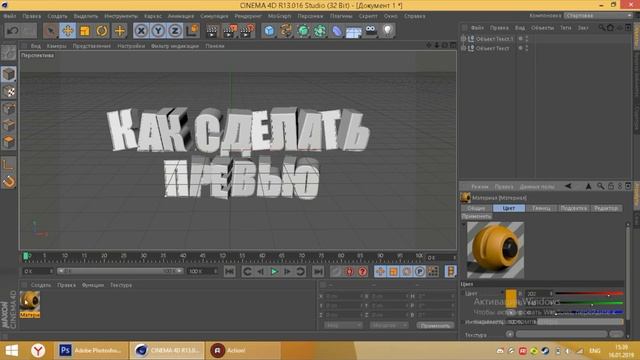640x360 pixels.
Task: Click the green array modeling icon
Action: point(320,31)
